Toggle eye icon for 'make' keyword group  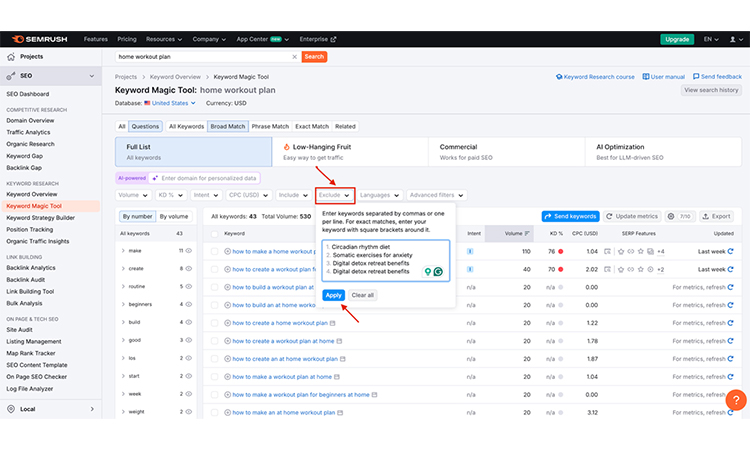click(x=189, y=251)
